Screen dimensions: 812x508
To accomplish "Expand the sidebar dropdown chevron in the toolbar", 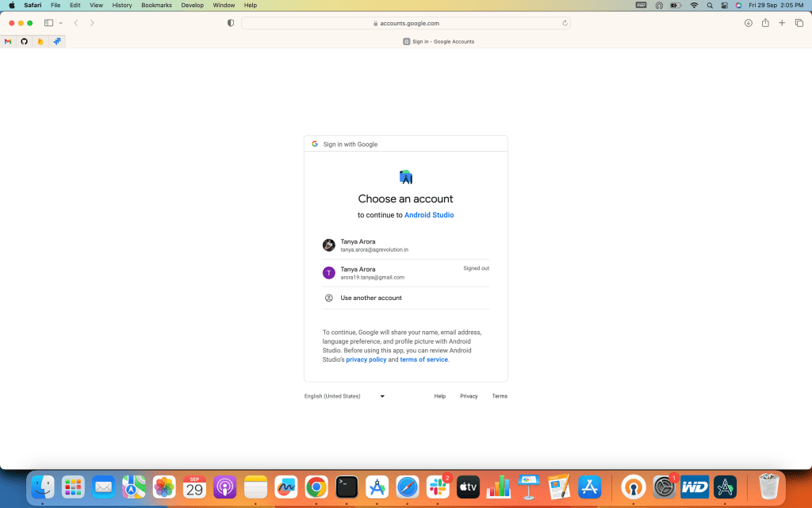I will [61, 23].
